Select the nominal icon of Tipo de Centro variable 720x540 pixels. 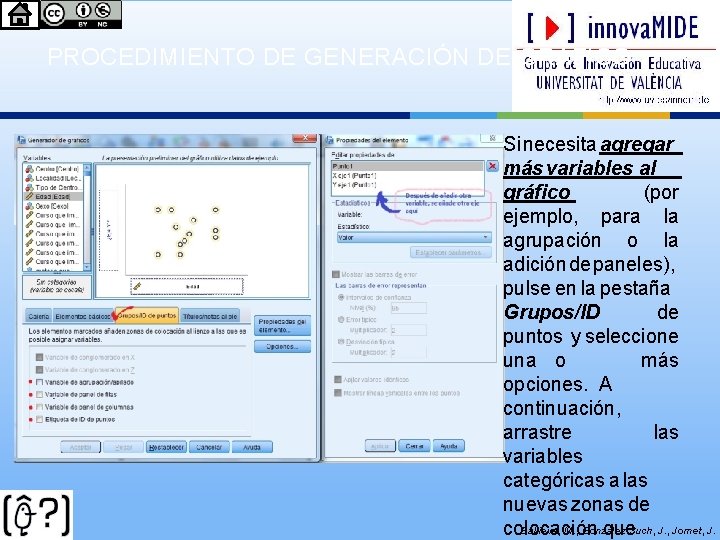point(29,187)
